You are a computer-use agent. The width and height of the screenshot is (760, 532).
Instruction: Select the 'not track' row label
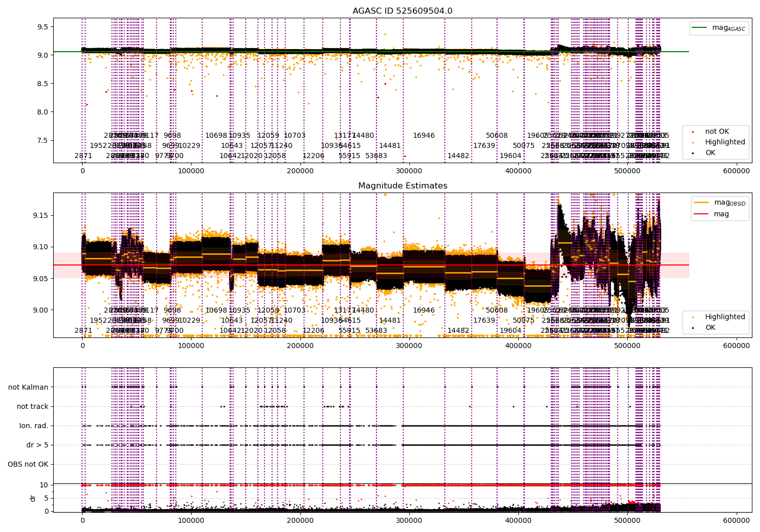point(32,406)
